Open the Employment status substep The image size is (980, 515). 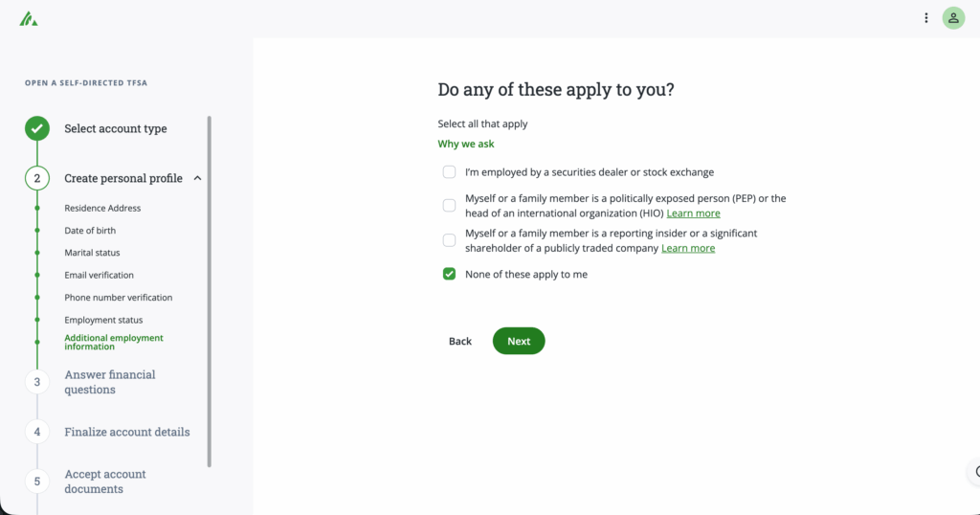click(103, 320)
